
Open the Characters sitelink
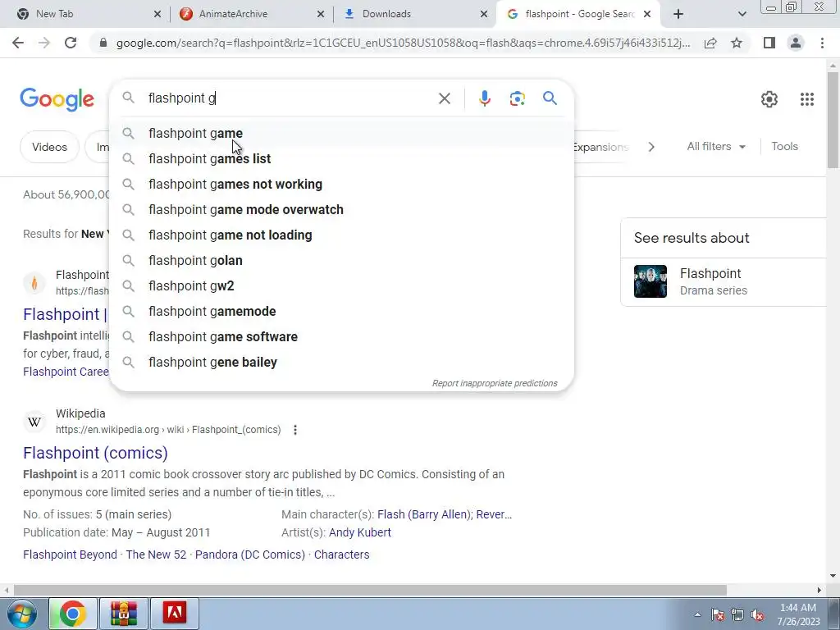[x=342, y=555]
